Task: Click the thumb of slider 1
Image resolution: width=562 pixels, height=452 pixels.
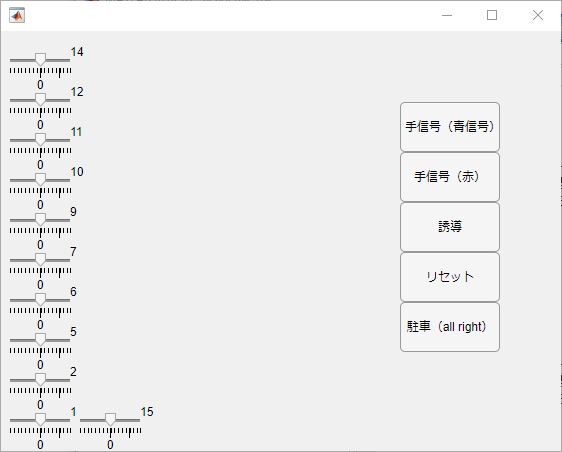Action: [41, 420]
